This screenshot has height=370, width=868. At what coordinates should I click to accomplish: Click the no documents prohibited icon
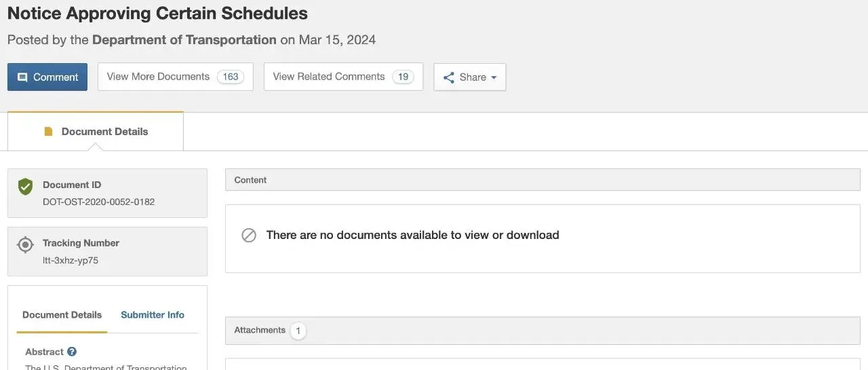click(249, 236)
